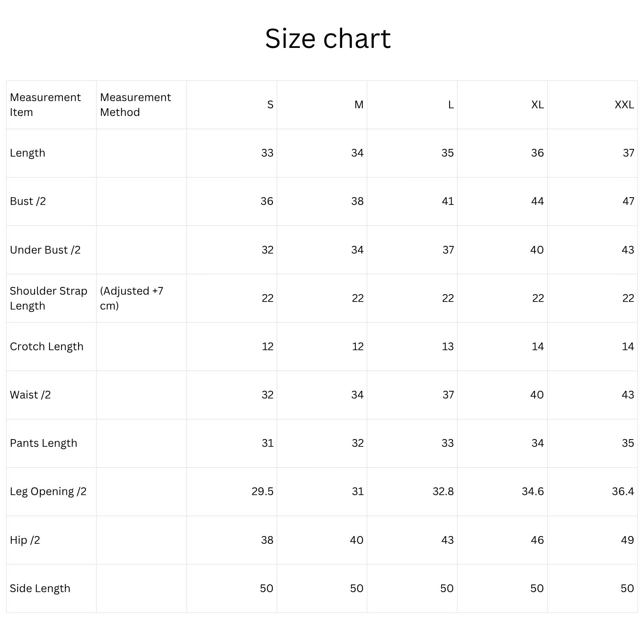
Task: Click the "Bust /2" row label
Action: click(x=28, y=201)
